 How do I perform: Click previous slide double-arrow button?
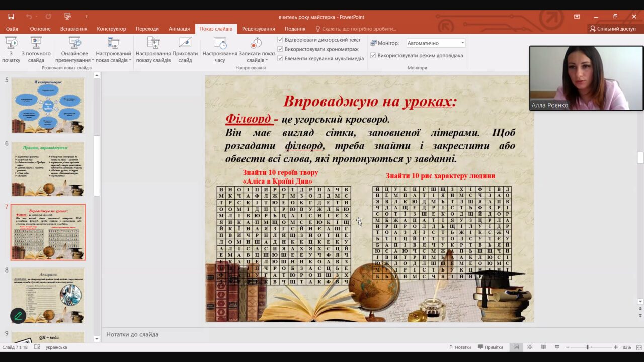coord(640,309)
